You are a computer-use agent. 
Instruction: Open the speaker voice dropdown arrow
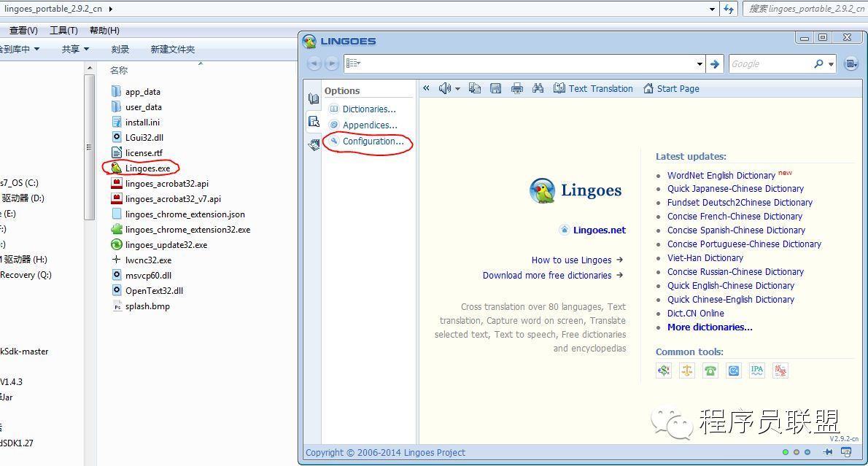[458, 88]
